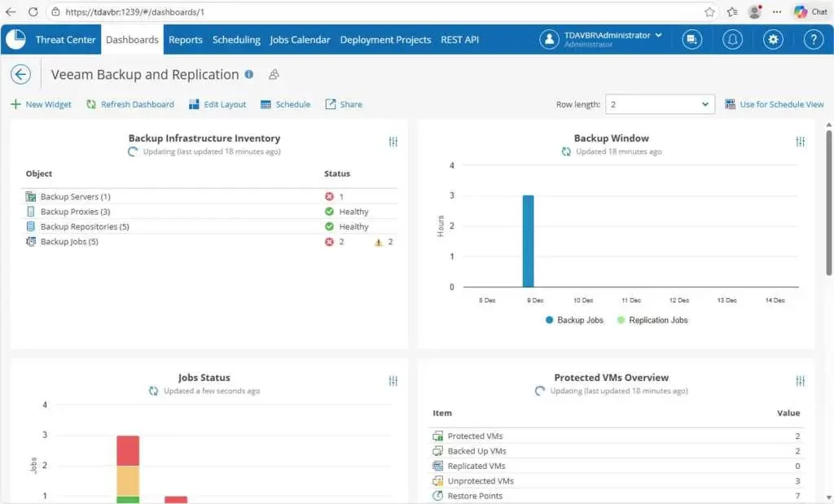Click the New Widget button
The image size is (834, 504).
click(41, 104)
